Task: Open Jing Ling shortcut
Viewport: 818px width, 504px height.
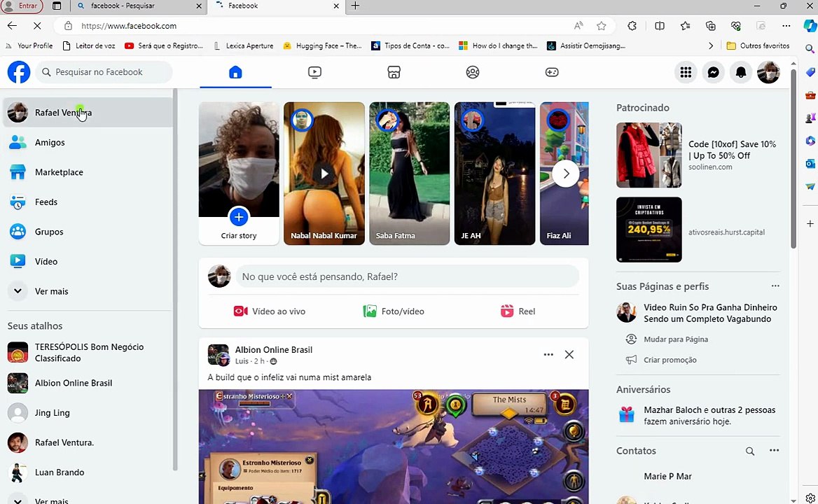Action: click(x=88, y=412)
